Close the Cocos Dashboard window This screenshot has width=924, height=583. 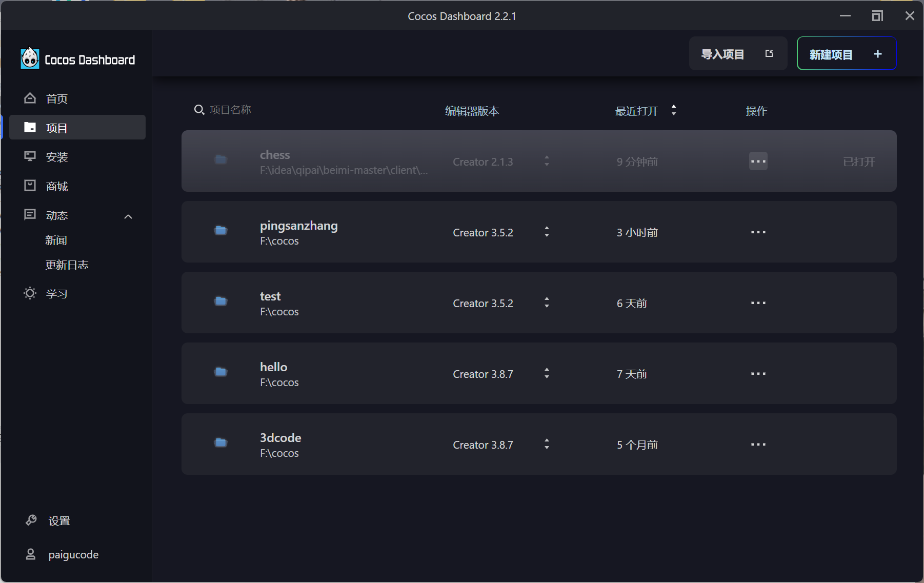coord(910,16)
